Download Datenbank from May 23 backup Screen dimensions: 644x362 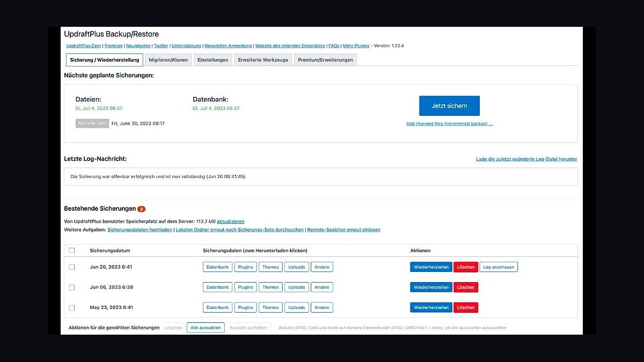click(x=217, y=307)
